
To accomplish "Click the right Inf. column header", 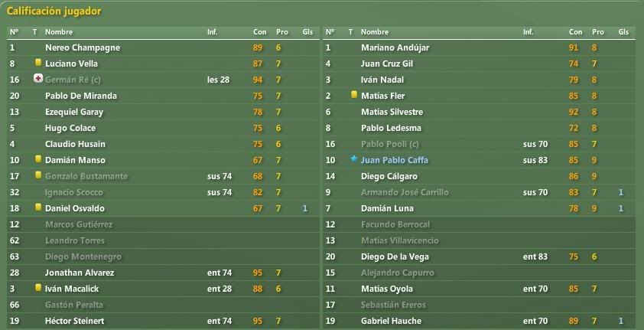I will click(529, 32).
